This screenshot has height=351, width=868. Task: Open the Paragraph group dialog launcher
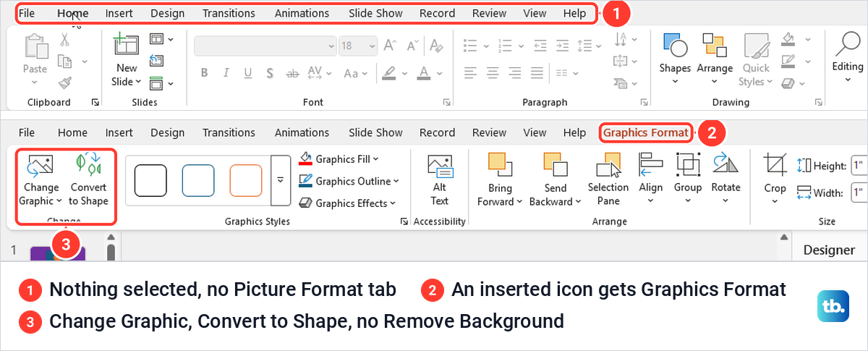(644, 103)
